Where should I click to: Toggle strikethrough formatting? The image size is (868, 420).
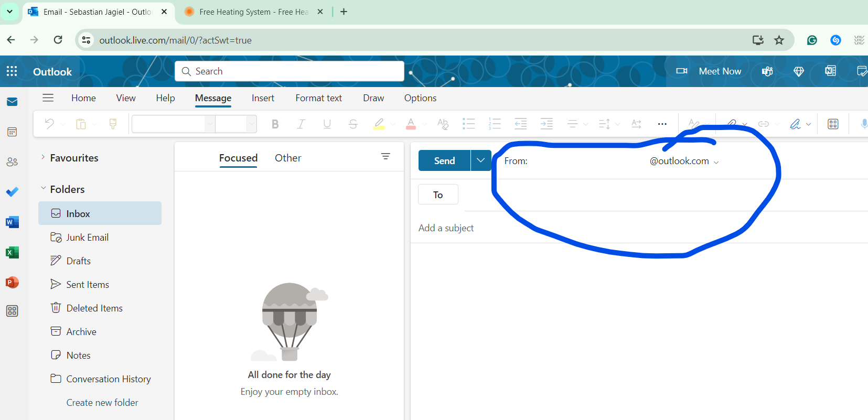(x=353, y=124)
